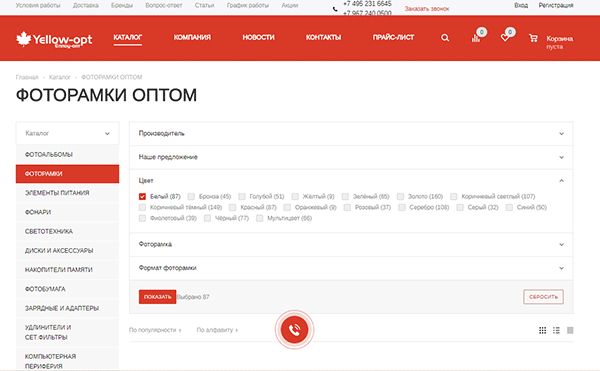Check the Коричневый светлый (107) filter
The image size is (600, 371).
pyautogui.click(x=453, y=197)
